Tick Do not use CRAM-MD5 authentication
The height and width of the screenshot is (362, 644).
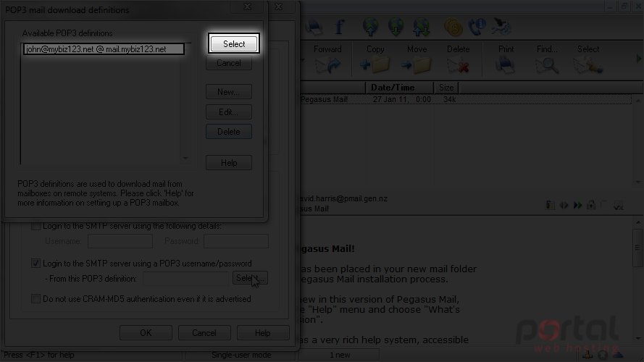(35, 299)
